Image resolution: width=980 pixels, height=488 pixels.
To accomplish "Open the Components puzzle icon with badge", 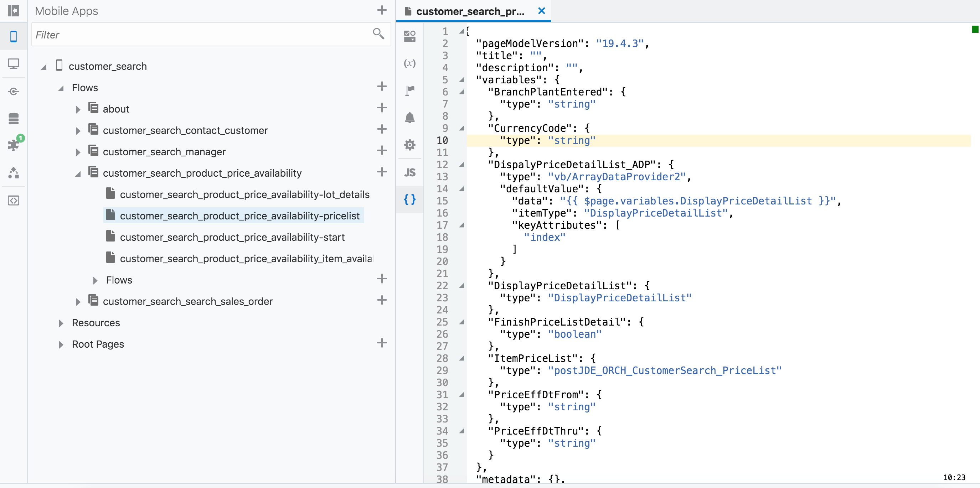I will pyautogui.click(x=13, y=145).
